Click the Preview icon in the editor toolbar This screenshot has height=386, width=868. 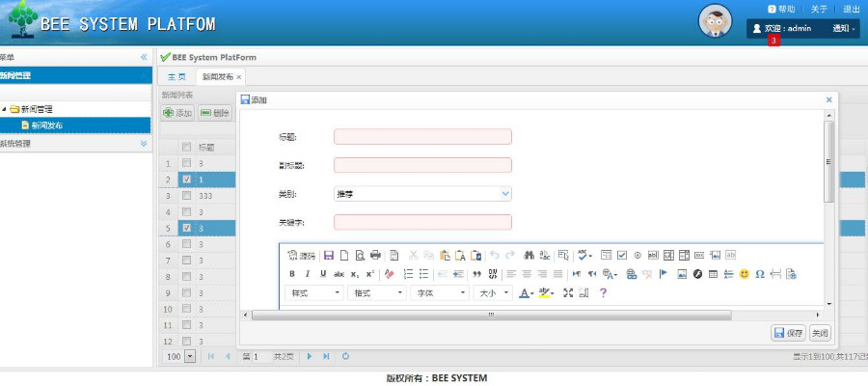[x=360, y=256]
